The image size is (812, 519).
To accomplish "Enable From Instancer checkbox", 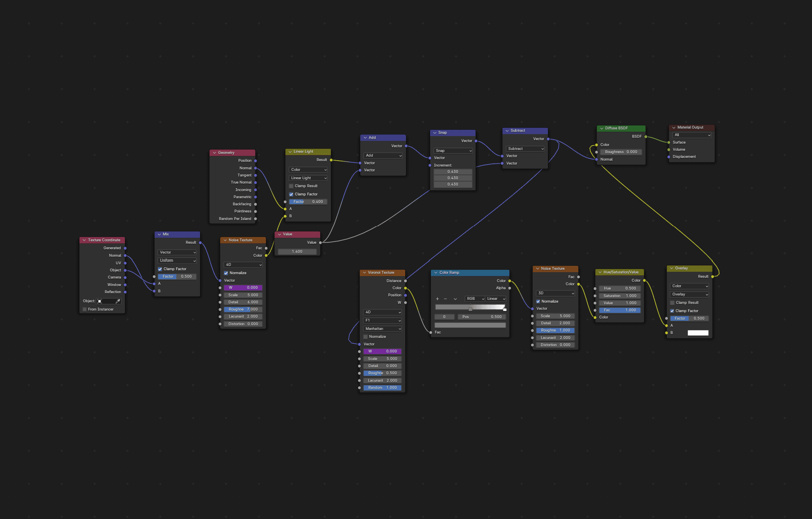I will click(85, 309).
